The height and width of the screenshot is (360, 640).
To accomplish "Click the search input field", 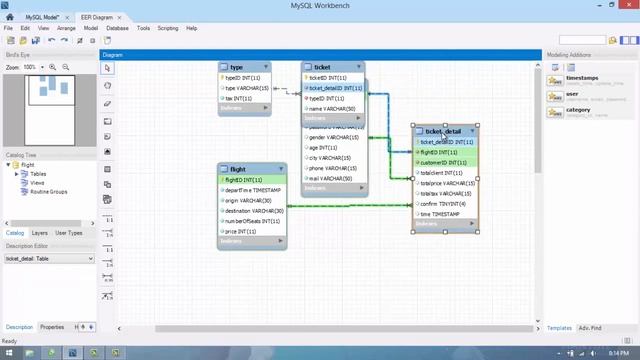I will click(x=582, y=40).
